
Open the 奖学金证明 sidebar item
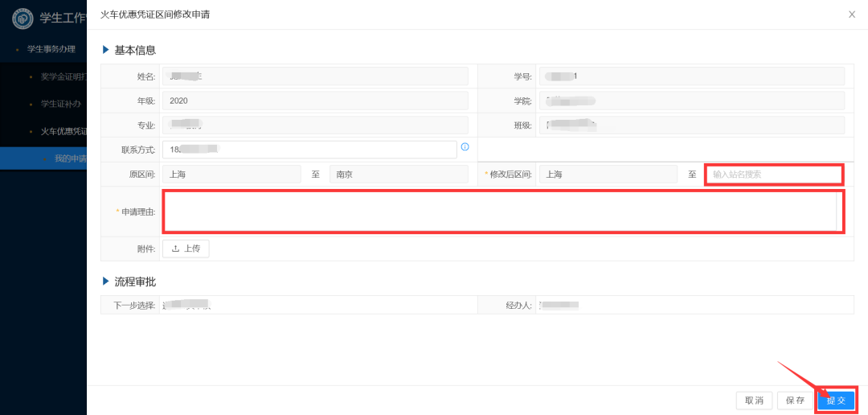point(63,77)
